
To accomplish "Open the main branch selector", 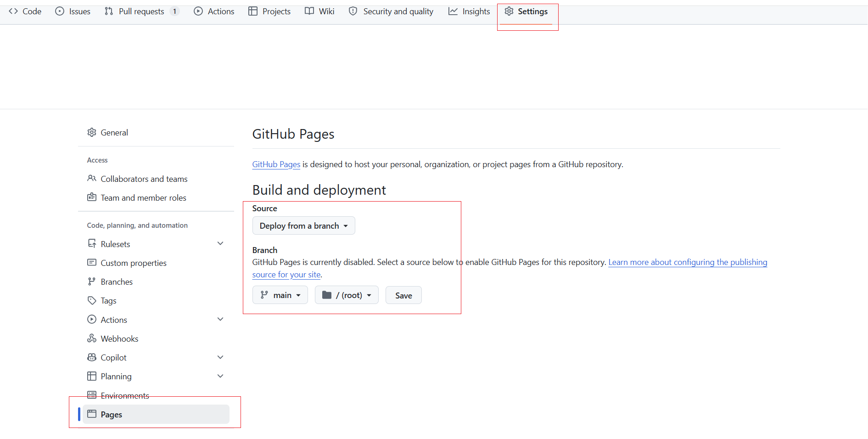I will (280, 295).
